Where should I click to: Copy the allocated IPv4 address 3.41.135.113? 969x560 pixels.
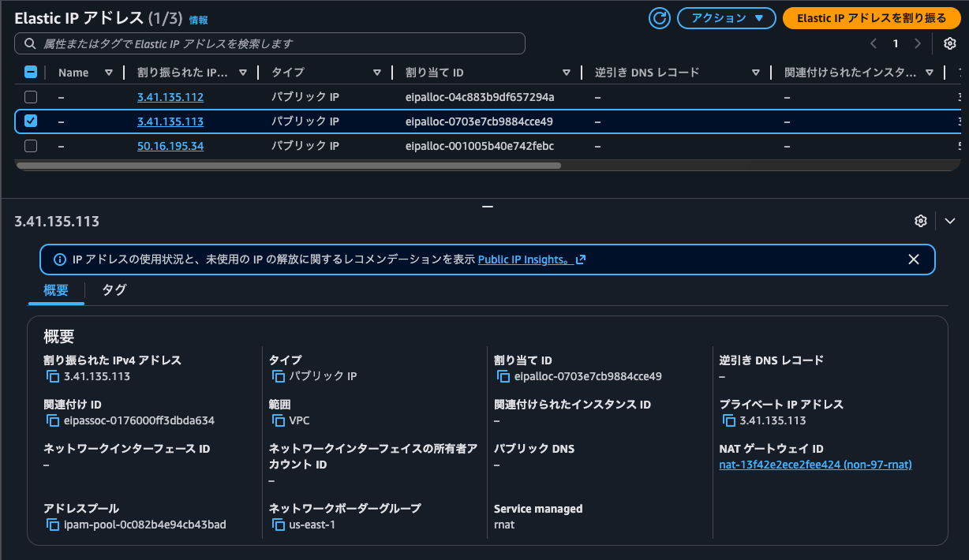51,376
